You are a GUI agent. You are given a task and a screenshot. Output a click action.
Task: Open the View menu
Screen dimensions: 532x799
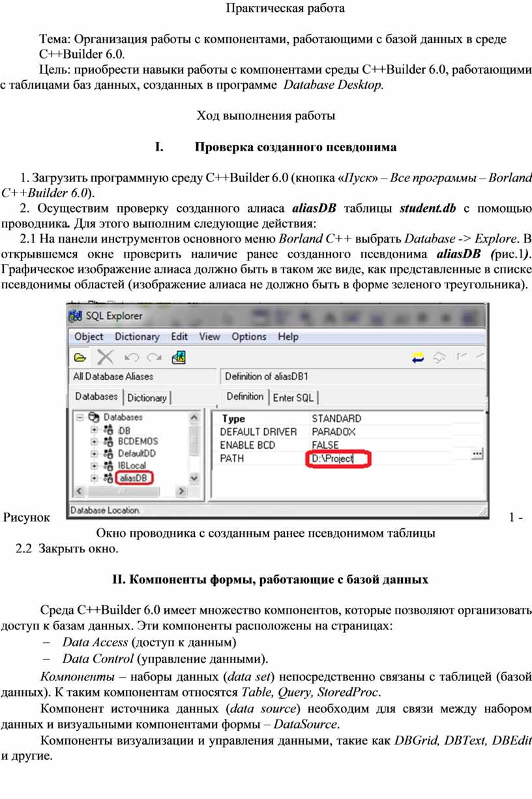209,337
